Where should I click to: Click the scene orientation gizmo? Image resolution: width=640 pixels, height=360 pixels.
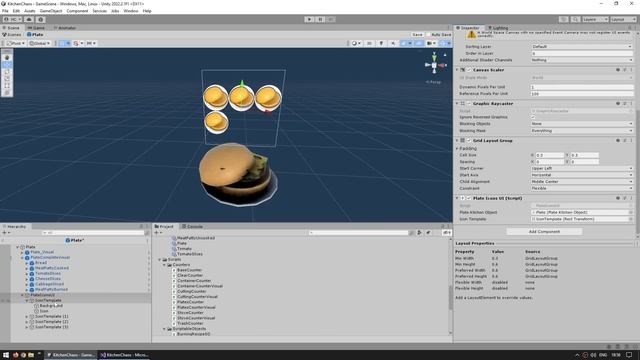pos(434,65)
